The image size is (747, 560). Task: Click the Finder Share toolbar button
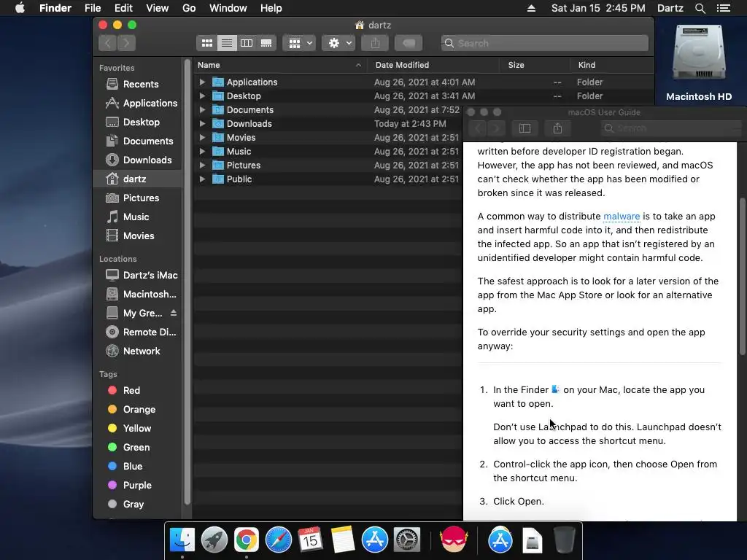click(x=376, y=43)
